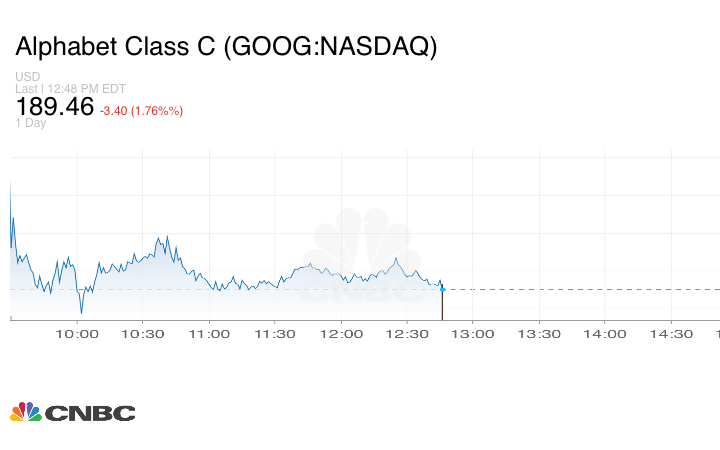
Task: Click the 14:30 time axis label
Action: 671,334
